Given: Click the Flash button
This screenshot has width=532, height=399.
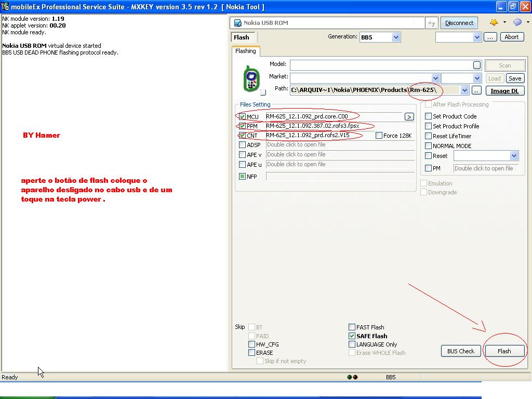Looking at the screenshot, I should tap(504, 351).
